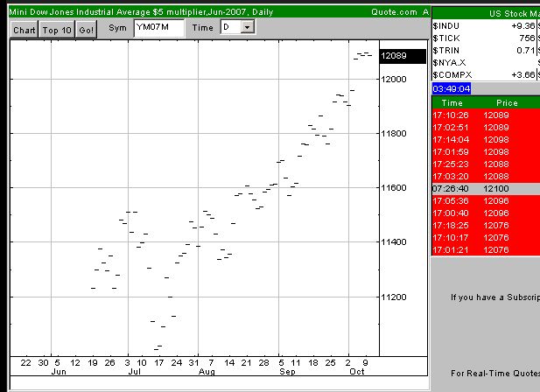540x392 pixels.
Task: Click the 03:49:04 clock display
Action: point(451,88)
